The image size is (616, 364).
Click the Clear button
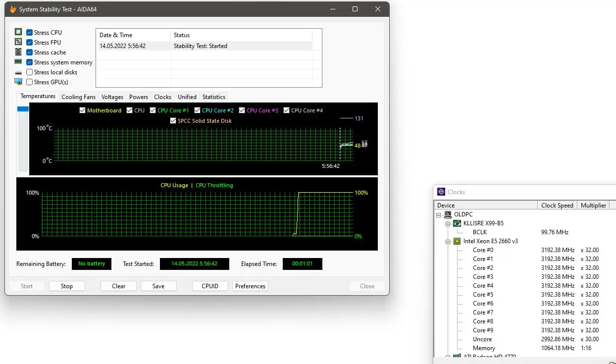tap(119, 286)
